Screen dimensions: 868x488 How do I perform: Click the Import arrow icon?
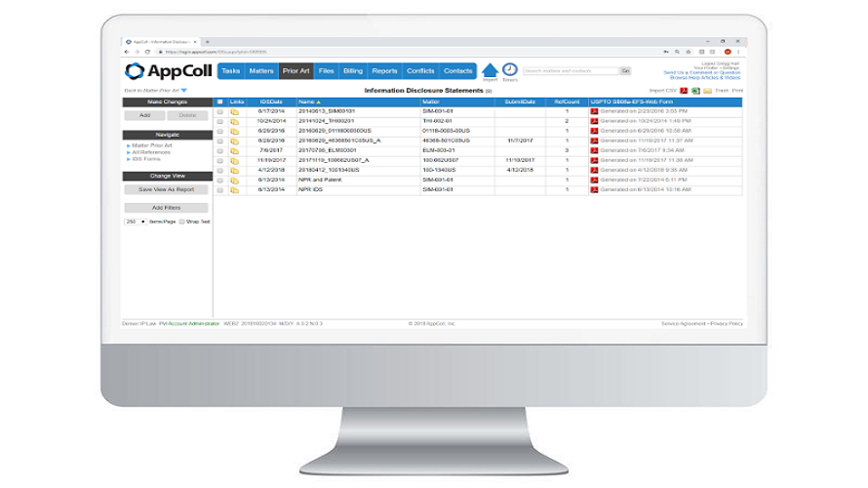point(490,70)
